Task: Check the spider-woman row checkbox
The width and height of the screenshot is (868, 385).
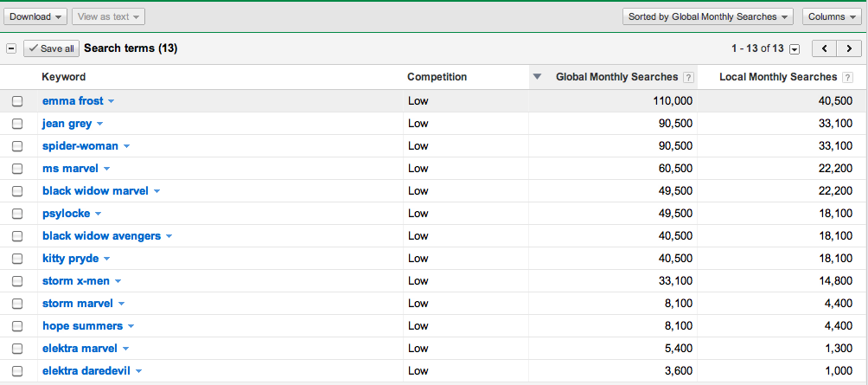Action: coord(17,146)
